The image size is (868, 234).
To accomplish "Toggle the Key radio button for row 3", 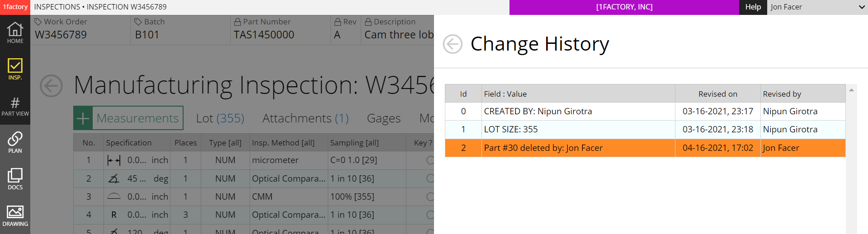I will click(430, 197).
